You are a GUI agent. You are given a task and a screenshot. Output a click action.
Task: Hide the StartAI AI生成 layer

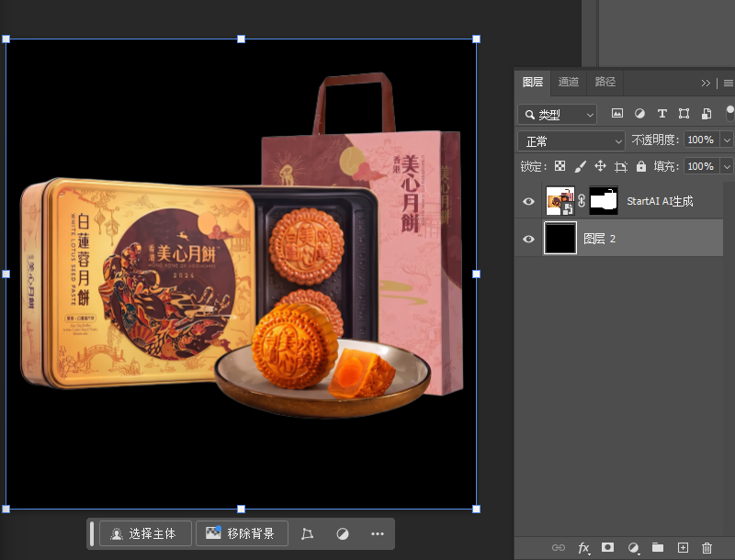[528, 201]
